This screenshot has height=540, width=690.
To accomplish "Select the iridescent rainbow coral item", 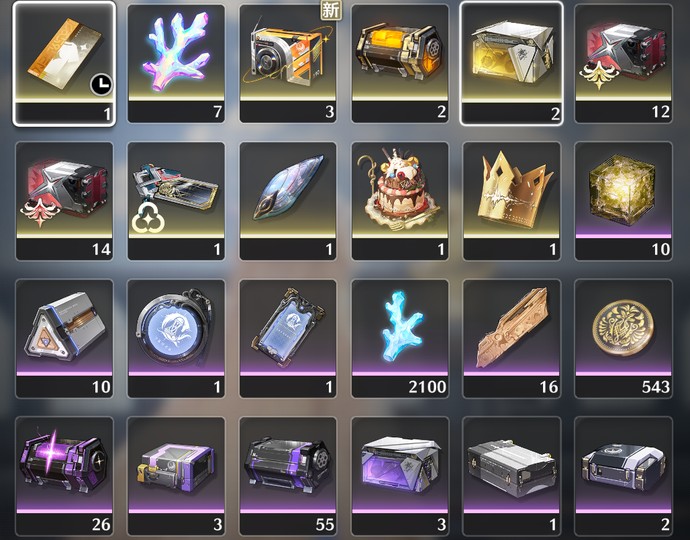I will coord(176,64).
